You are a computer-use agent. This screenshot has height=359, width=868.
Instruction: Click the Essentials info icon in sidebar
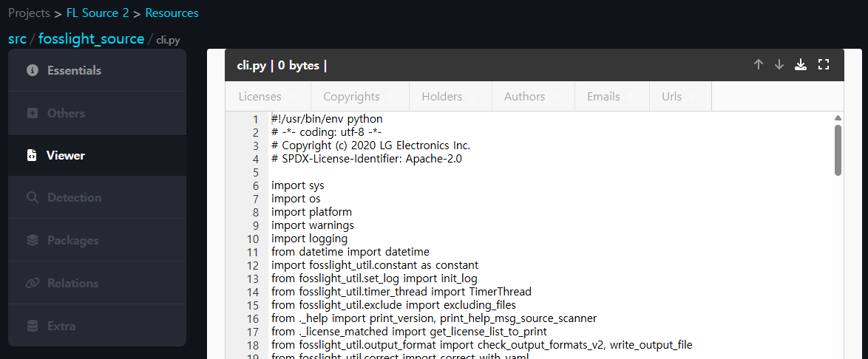point(33,70)
